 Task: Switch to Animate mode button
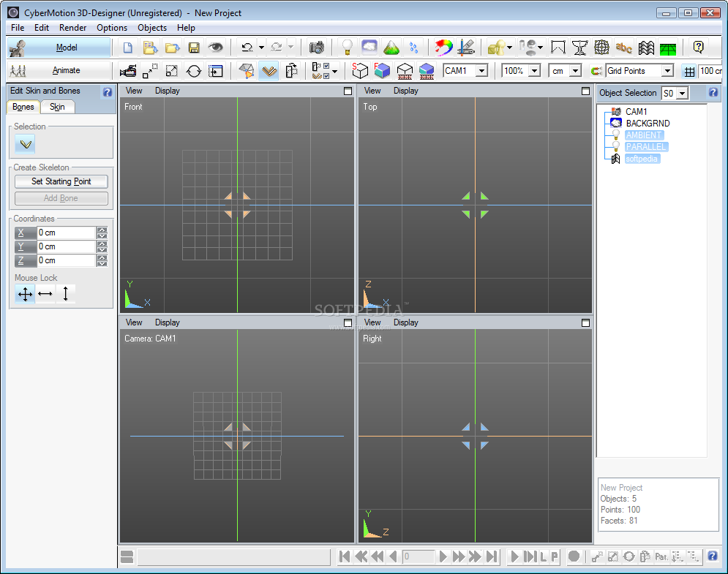[59, 70]
